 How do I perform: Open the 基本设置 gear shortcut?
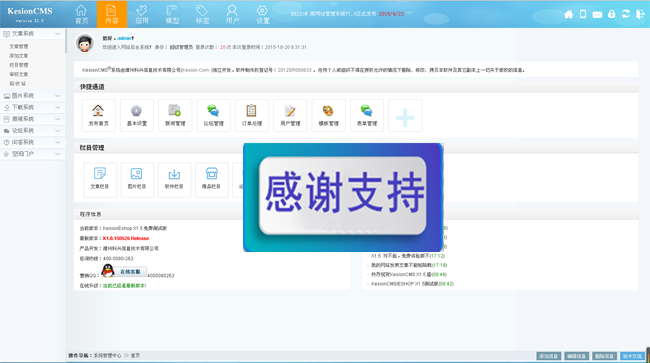point(137,116)
